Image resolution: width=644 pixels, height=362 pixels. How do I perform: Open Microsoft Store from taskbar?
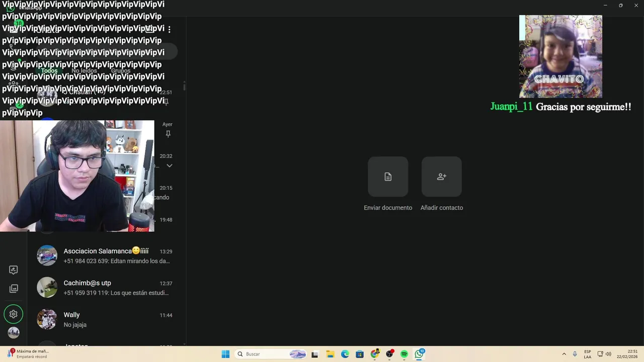point(360,354)
